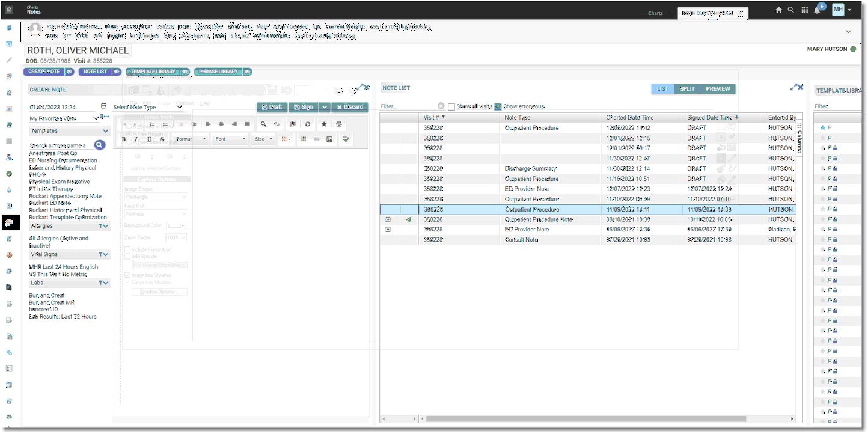Click numbered list icon in editor toolbar
The height and width of the screenshot is (434, 868).
coord(152,124)
